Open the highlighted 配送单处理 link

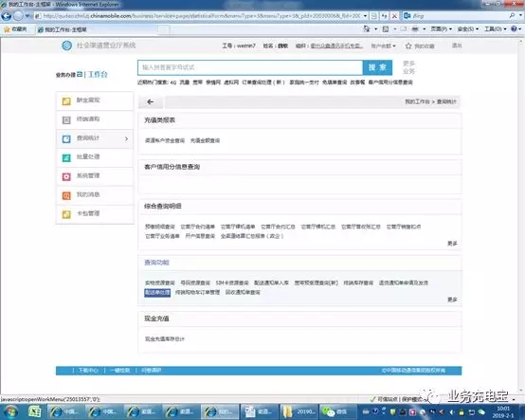157,292
